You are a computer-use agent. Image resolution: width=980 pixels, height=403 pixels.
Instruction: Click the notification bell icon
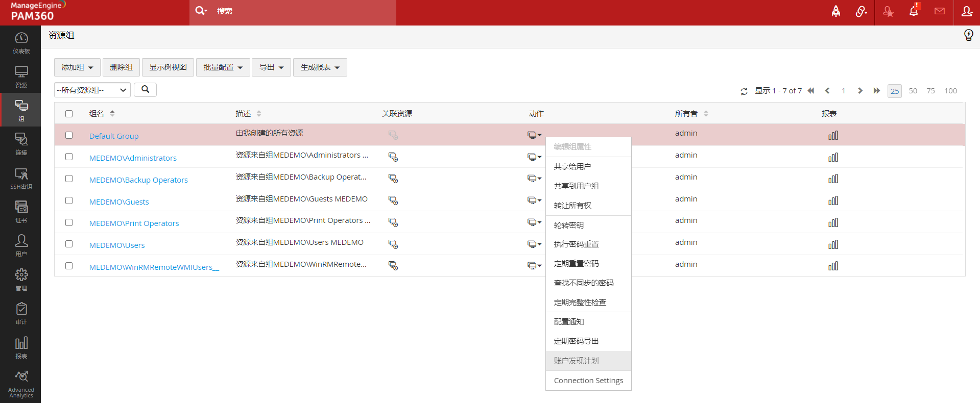(914, 11)
